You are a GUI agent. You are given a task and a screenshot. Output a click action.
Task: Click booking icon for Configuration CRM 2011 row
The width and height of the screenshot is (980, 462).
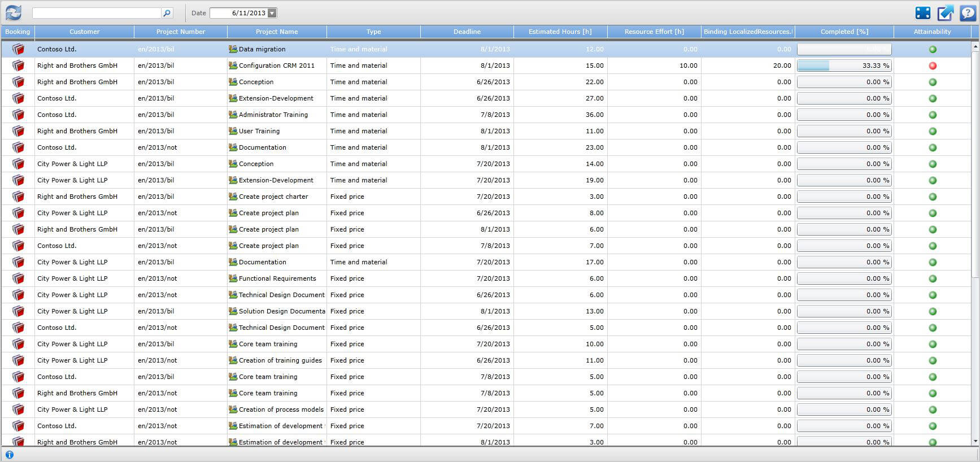point(18,66)
